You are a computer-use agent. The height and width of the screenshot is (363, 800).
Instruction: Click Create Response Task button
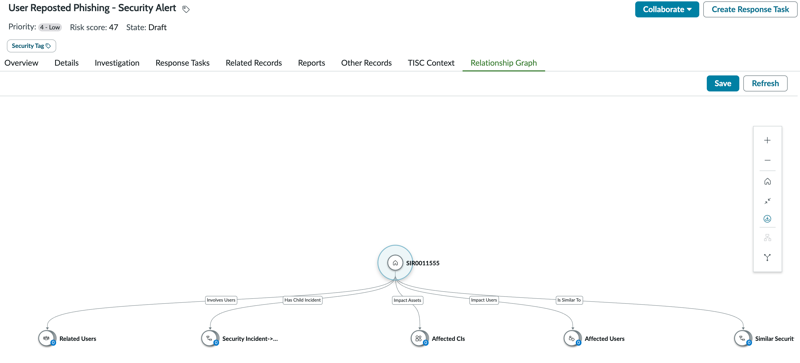[750, 9]
